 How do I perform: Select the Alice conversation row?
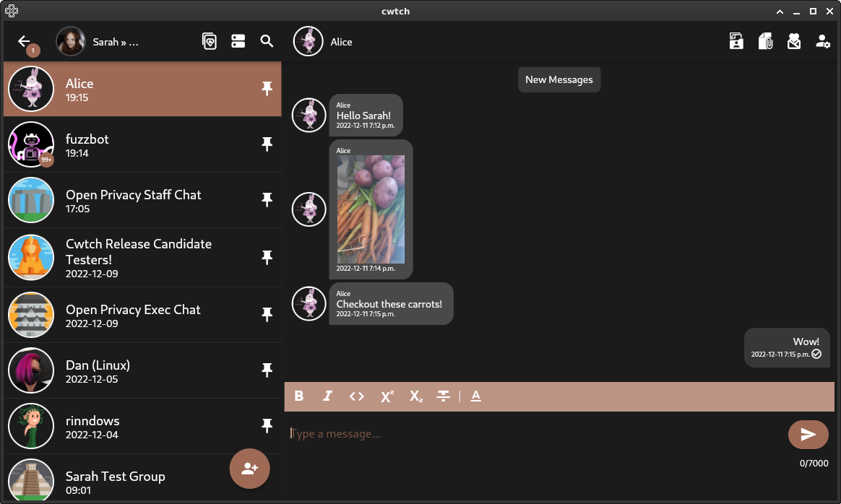tap(142, 89)
